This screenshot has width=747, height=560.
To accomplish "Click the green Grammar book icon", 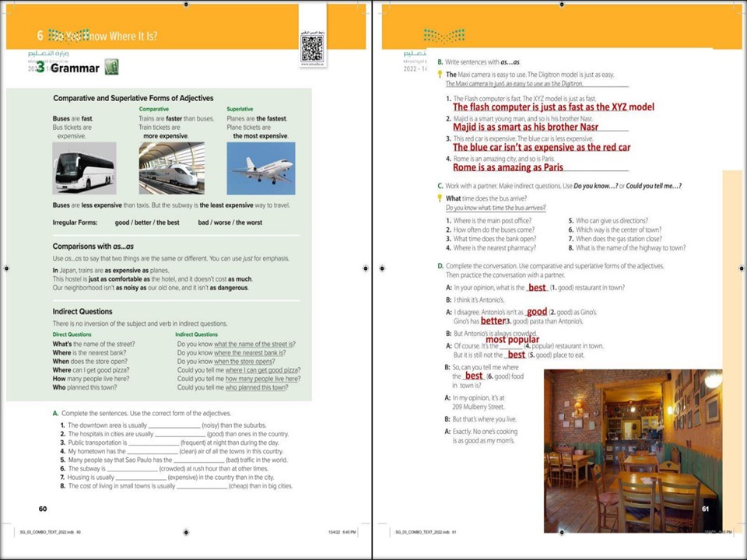I will click(111, 68).
